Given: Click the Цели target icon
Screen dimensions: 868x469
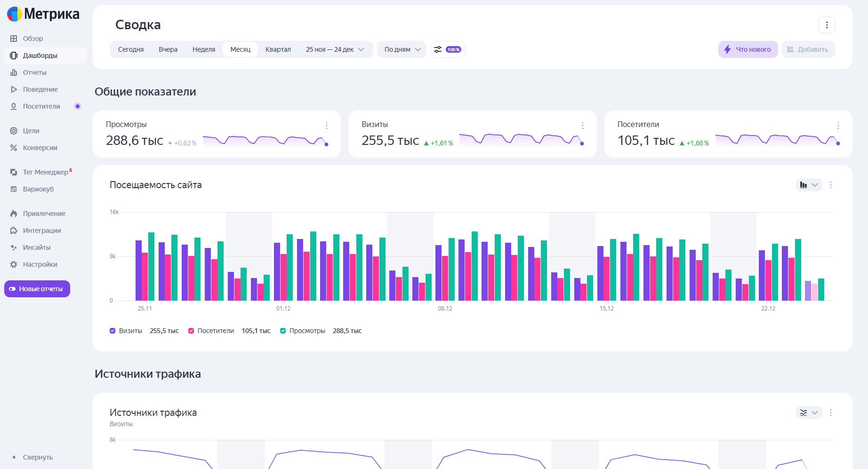Looking at the screenshot, I should (x=14, y=131).
